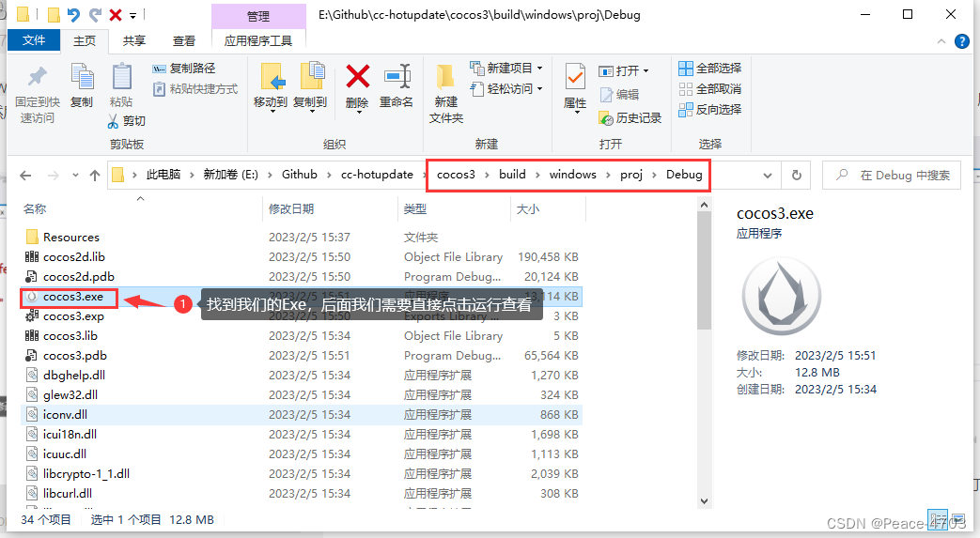Click the Redo icon in the title bar

pyautogui.click(x=95, y=14)
